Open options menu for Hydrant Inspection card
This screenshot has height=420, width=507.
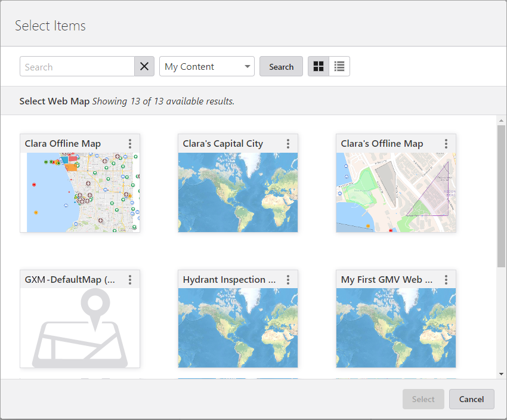point(287,280)
